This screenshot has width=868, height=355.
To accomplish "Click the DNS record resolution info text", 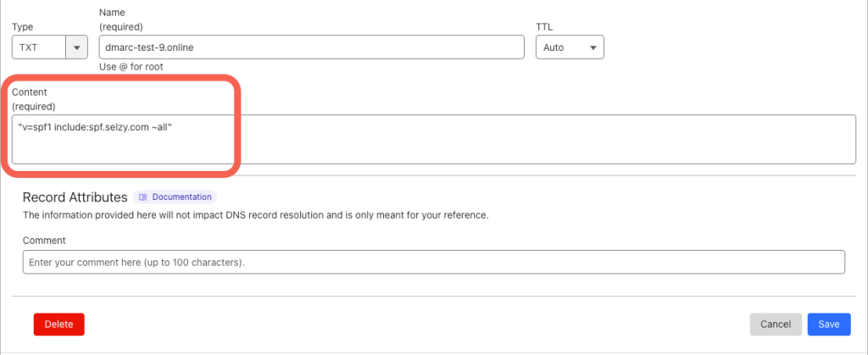I will (255, 215).
